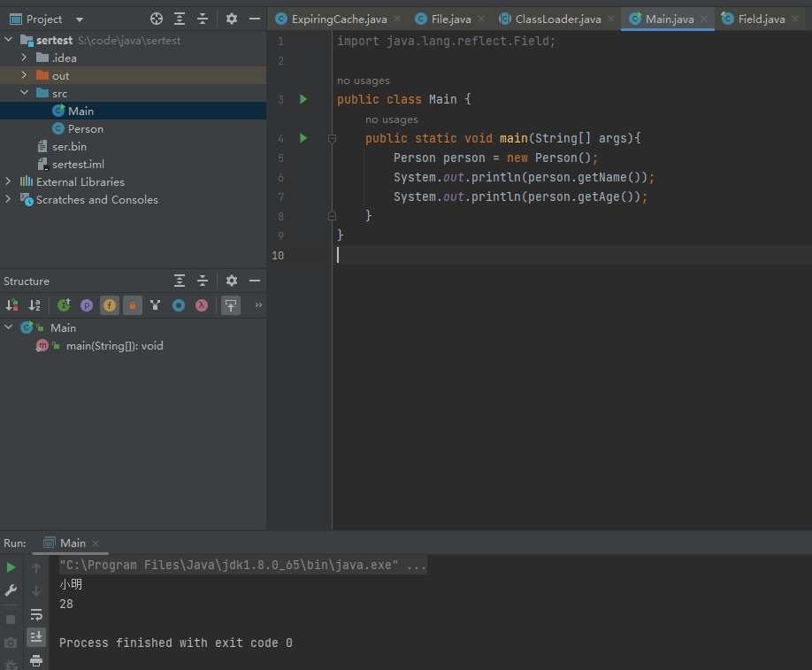This screenshot has width=812, height=670.
Task: Toggle Always Select Opened Element
Action: click(231, 305)
